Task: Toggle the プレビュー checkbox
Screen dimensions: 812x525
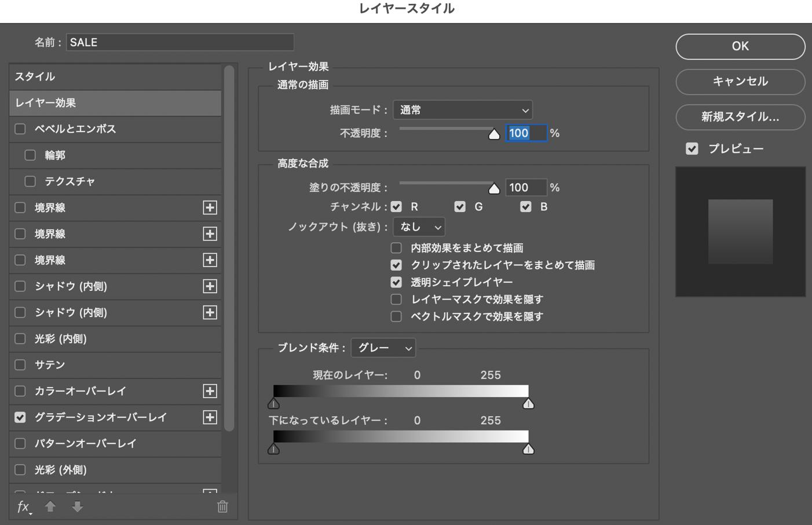Action: 692,149
